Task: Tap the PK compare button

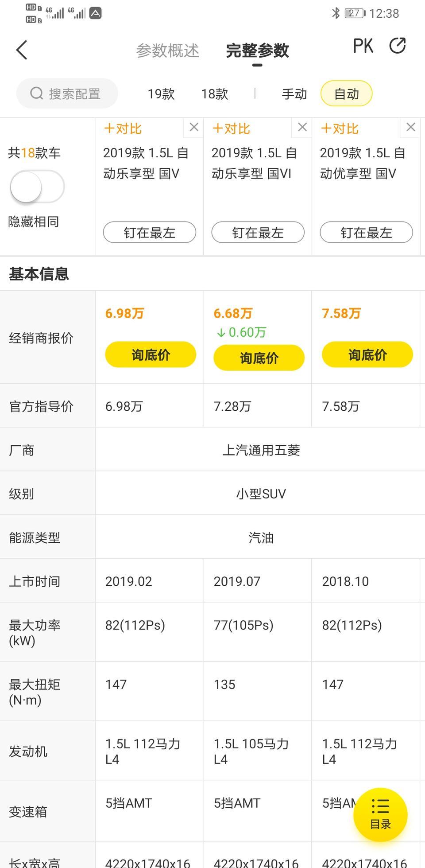Action: (x=363, y=46)
